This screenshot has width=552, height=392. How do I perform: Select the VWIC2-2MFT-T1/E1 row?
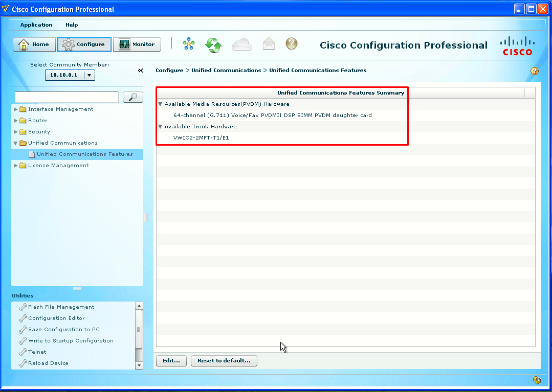[346, 138]
